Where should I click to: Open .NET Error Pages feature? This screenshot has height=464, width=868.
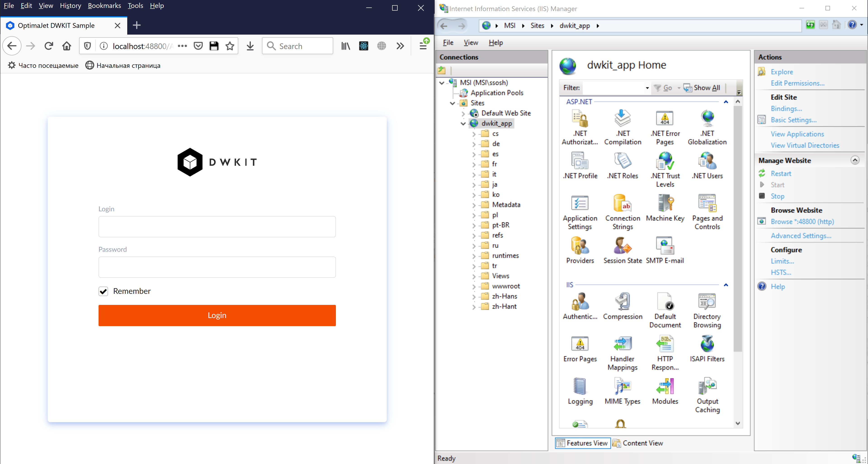pyautogui.click(x=665, y=127)
